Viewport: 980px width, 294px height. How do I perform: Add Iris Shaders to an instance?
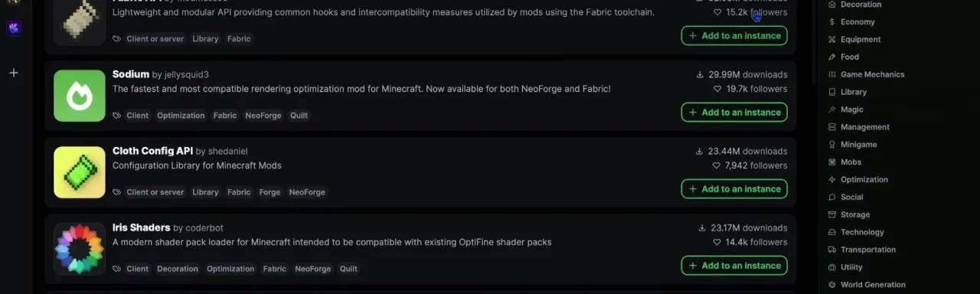coord(734,265)
